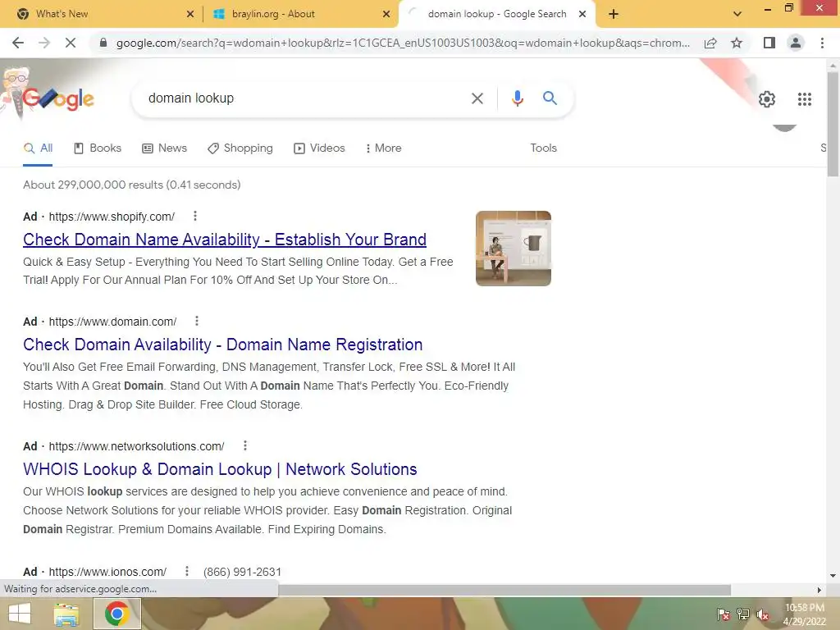
Task: Close the Google Search tab
Action: pyautogui.click(x=582, y=14)
